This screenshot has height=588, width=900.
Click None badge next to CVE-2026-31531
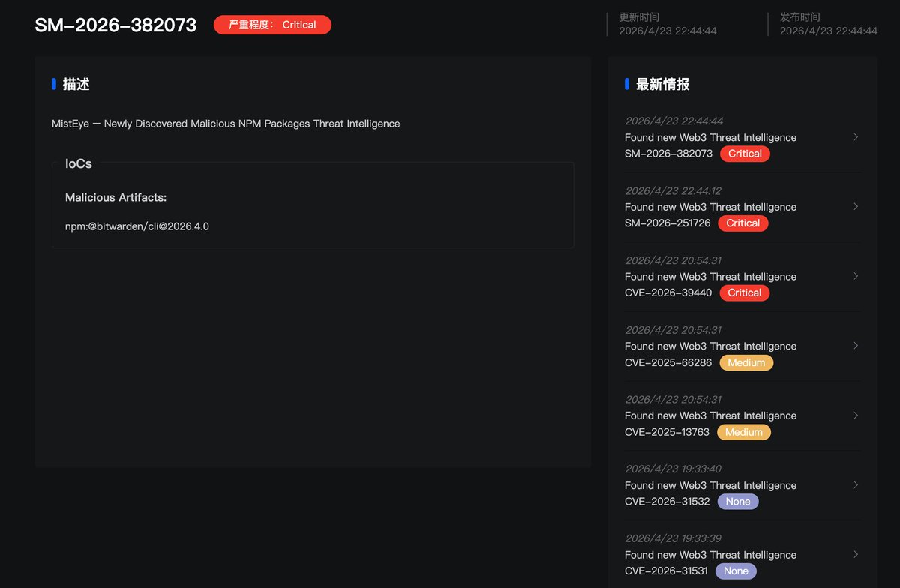736,571
